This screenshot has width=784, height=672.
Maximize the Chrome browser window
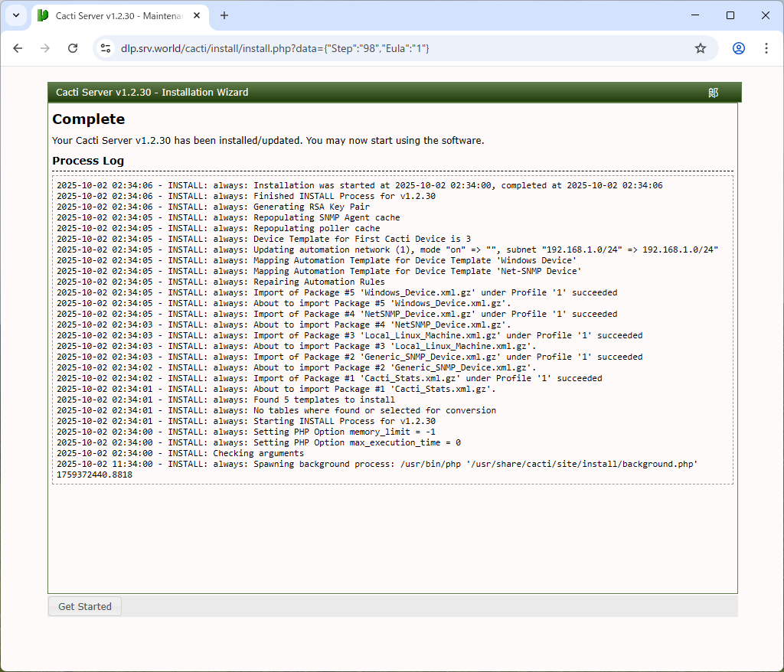730,15
